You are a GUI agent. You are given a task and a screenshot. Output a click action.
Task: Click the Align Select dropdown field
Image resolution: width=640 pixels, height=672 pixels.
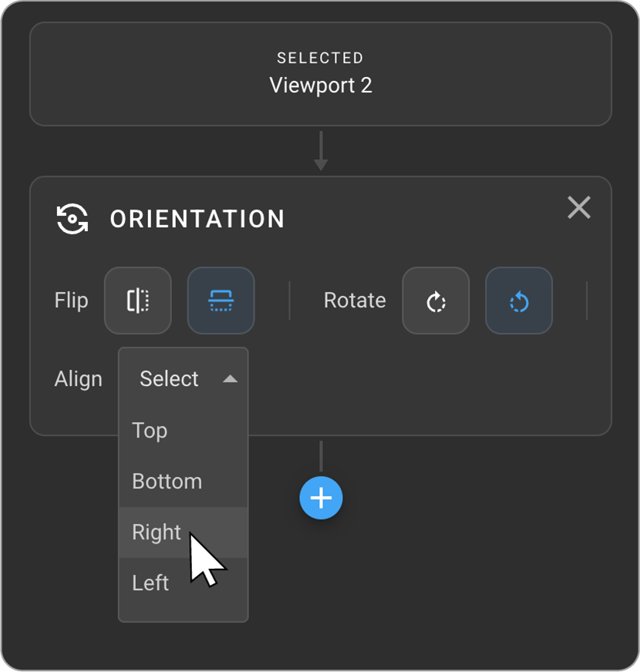coord(170,378)
